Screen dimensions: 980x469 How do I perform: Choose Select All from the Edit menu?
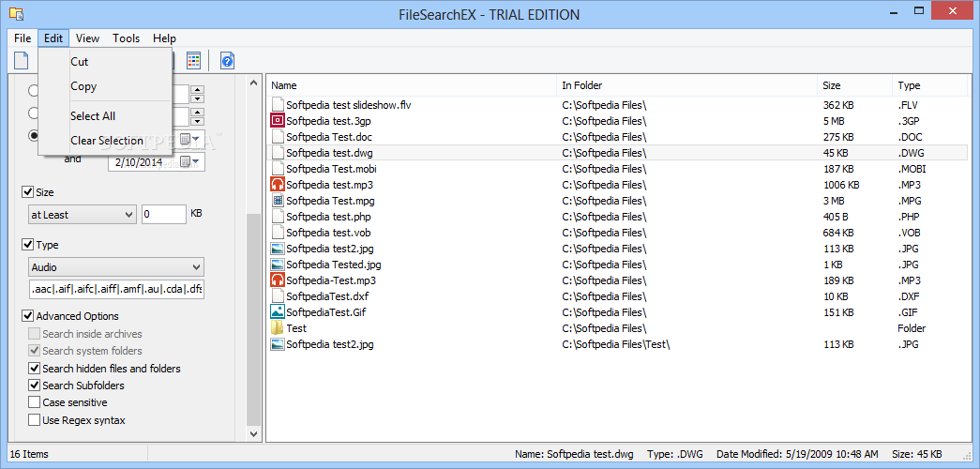pyautogui.click(x=105, y=115)
